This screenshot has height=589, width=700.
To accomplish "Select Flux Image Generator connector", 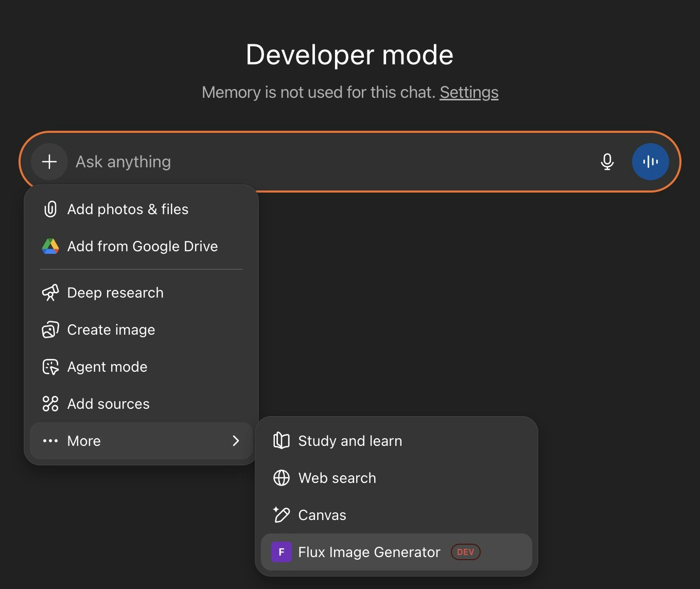I will [x=396, y=552].
